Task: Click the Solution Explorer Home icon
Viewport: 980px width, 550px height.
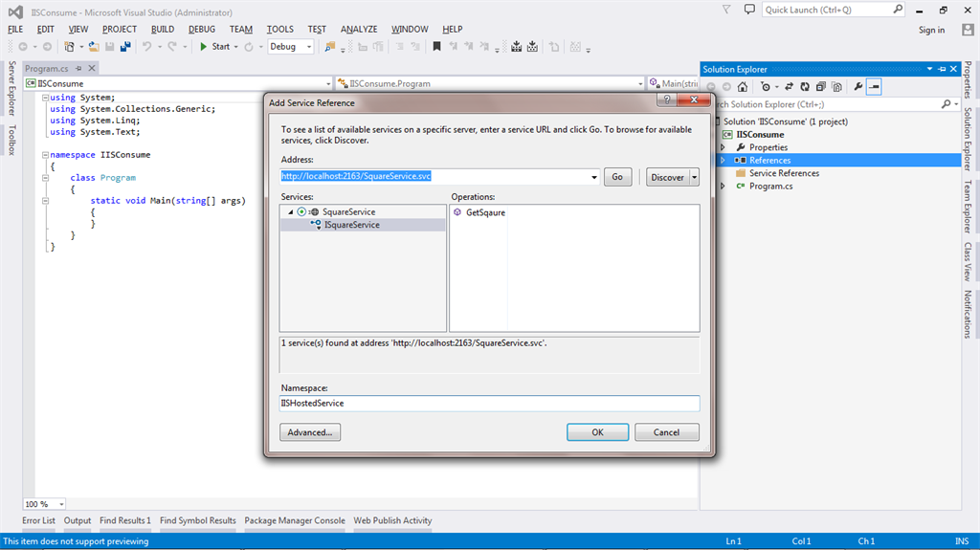Action: coord(743,87)
